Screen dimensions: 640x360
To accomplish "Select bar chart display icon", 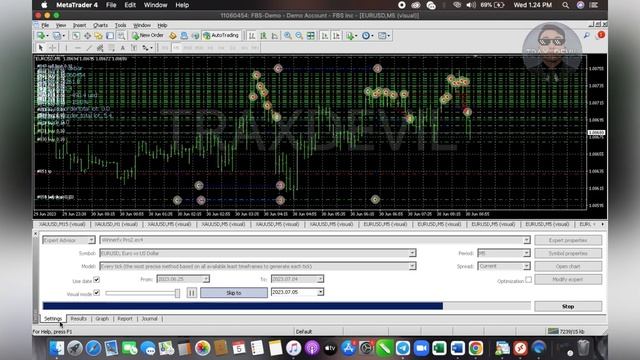I will [x=252, y=36].
